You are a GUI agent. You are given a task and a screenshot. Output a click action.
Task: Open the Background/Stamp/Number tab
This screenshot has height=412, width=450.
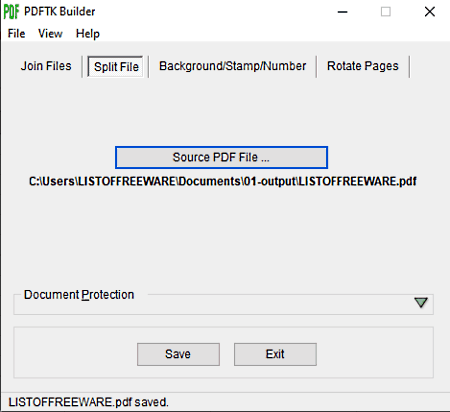coord(232,66)
